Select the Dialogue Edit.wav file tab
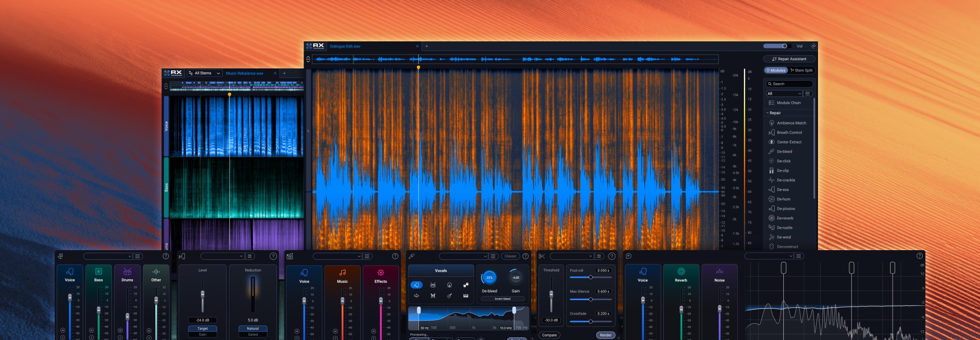This screenshot has height=340, width=980. click(x=345, y=46)
